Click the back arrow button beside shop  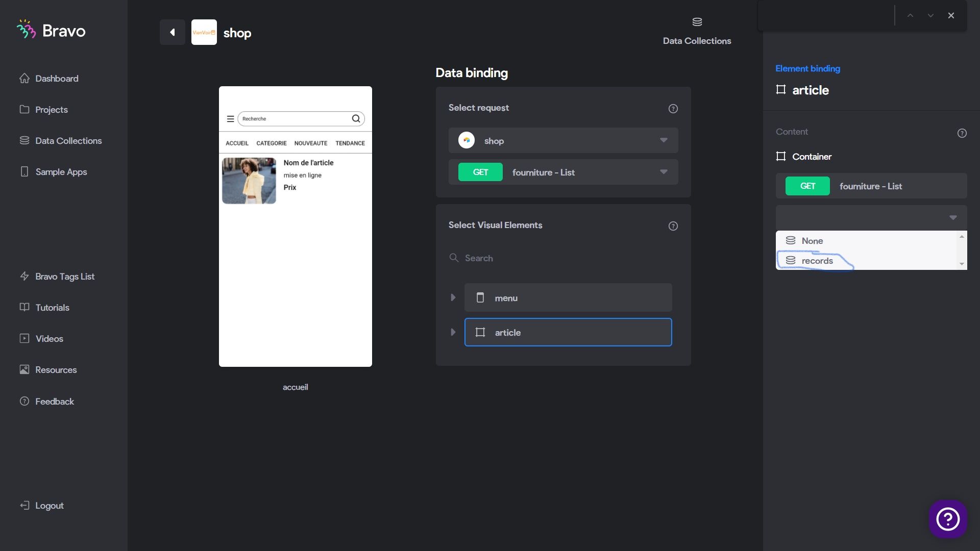tap(173, 32)
